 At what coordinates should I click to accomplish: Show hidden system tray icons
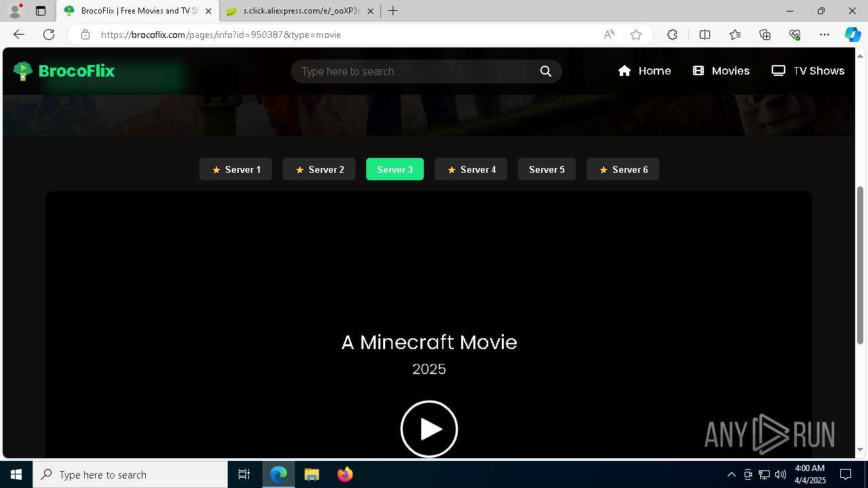click(731, 474)
